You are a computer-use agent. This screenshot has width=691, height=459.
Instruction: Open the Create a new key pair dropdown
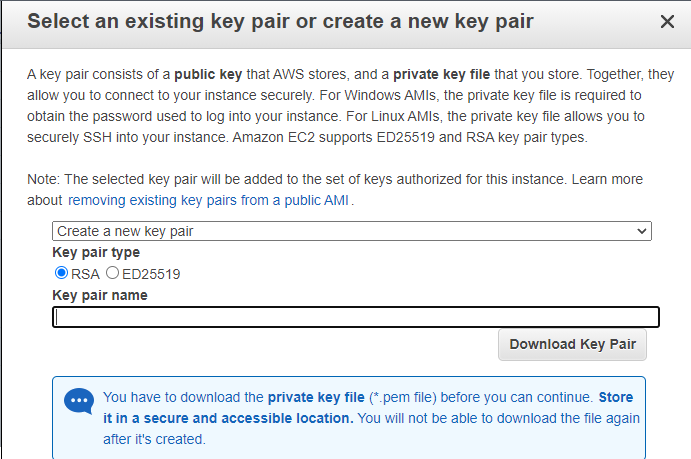click(x=352, y=231)
